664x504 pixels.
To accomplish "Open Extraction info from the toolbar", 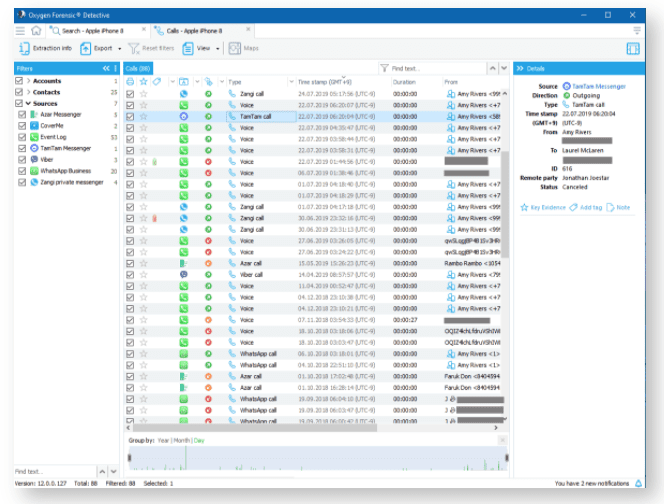I will pyautogui.click(x=47, y=48).
